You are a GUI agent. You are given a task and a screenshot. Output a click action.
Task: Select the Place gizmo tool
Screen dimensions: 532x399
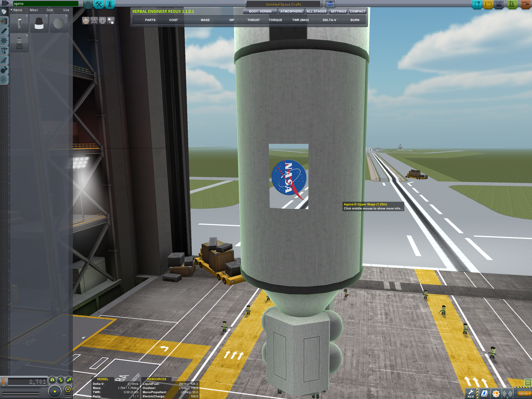coord(86,21)
